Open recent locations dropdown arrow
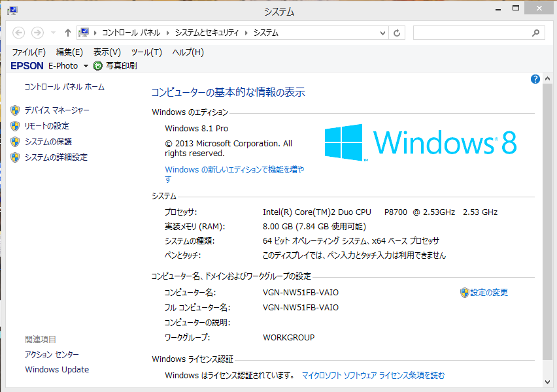Image resolution: width=557 pixels, height=392 pixels. click(54, 33)
